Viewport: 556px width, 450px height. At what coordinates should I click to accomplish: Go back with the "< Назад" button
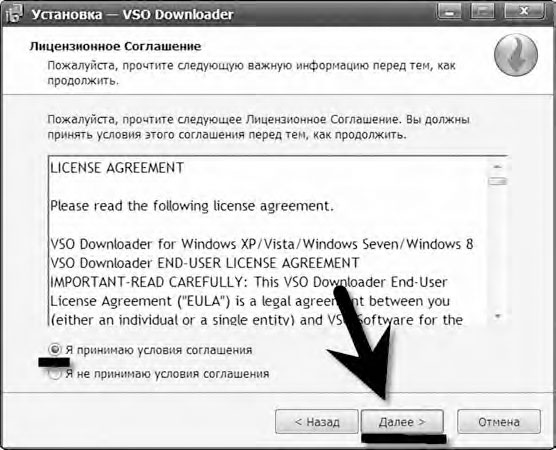point(317,422)
